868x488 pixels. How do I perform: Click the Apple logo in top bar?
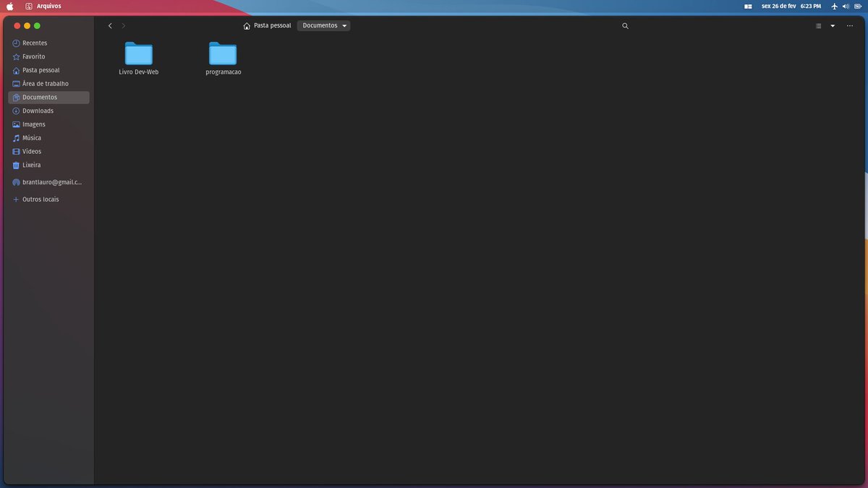(10, 6)
